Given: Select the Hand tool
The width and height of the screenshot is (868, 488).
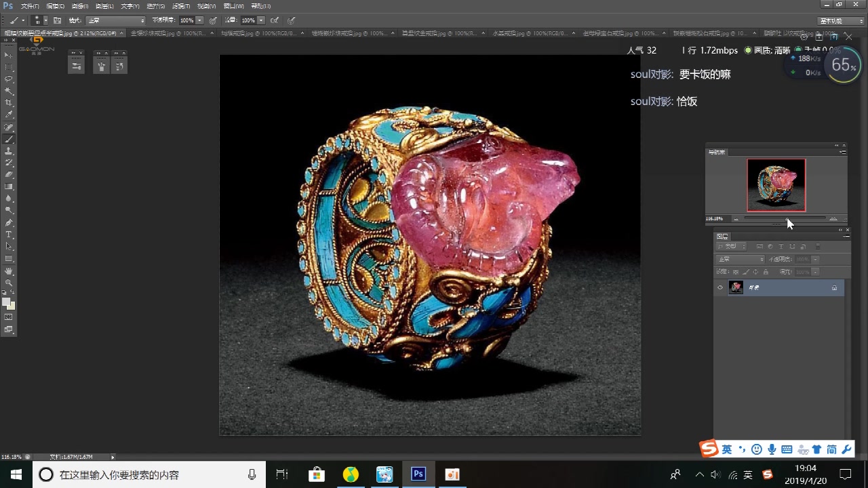Looking at the screenshot, I should point(9,271).
